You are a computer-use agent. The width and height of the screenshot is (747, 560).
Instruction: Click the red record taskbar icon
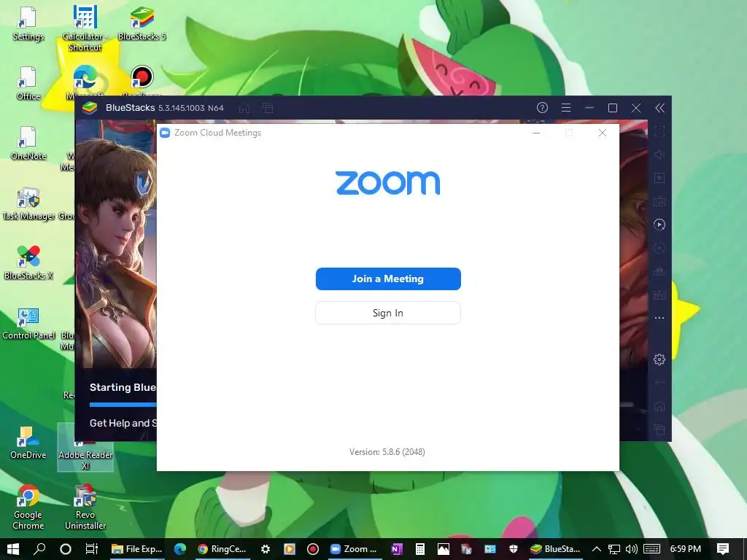[x=312, y=549]
